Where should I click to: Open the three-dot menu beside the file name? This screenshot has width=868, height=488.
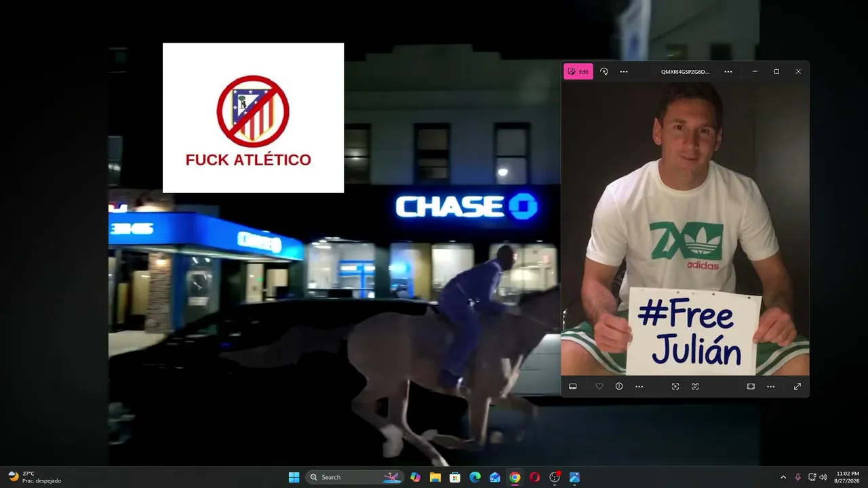(x=728, y=71)
